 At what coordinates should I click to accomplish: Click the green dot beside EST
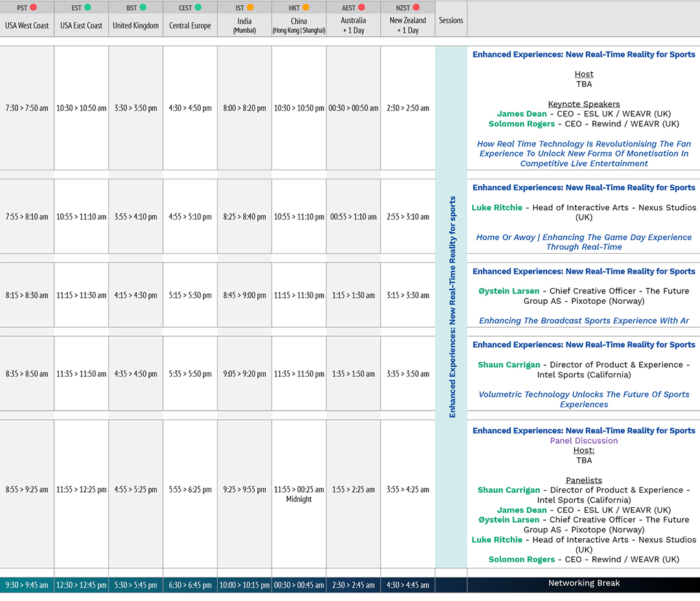tap(87, 7)
